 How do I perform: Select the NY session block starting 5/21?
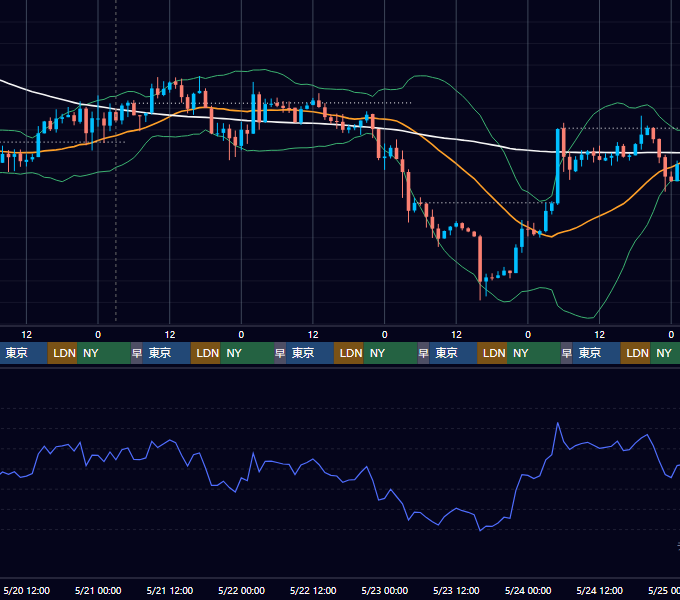click(247, 353)
